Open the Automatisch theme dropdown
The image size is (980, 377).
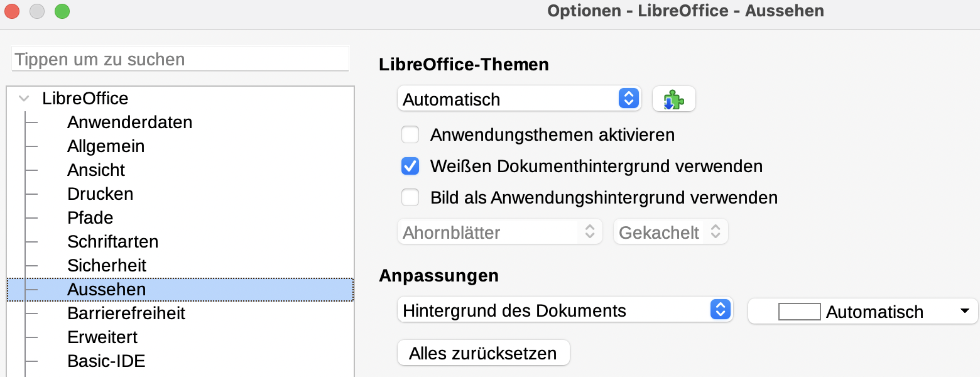click(519, 99)
